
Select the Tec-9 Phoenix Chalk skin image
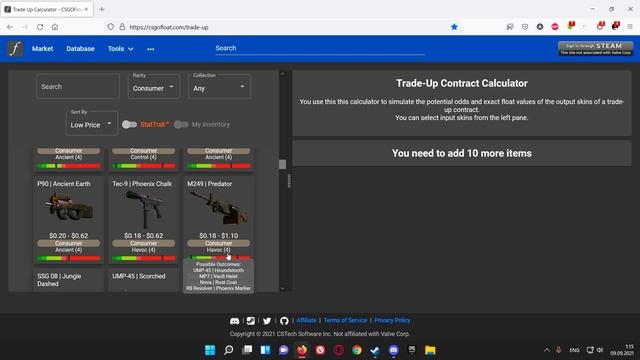click(144, 209)
